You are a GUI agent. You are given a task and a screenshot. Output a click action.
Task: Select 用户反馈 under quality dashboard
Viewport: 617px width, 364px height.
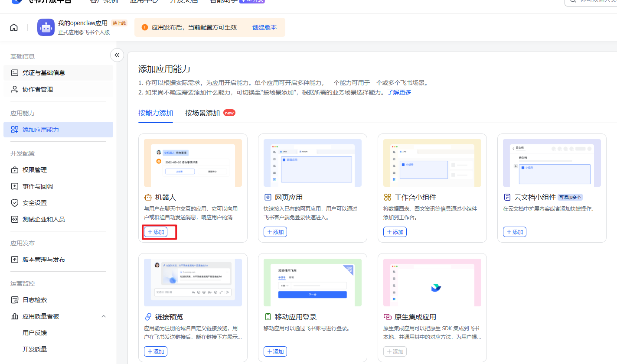pyautogui.click(x=35, y=333)
